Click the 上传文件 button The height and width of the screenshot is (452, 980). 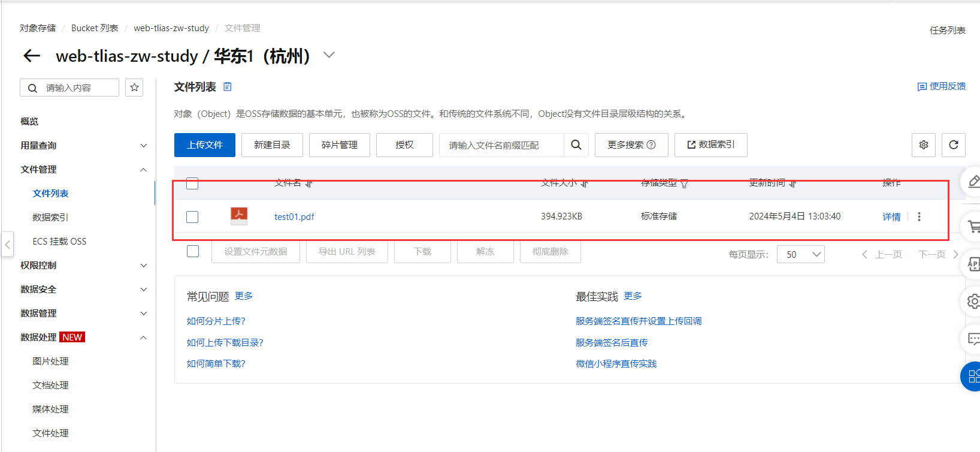tap(204, 145)
